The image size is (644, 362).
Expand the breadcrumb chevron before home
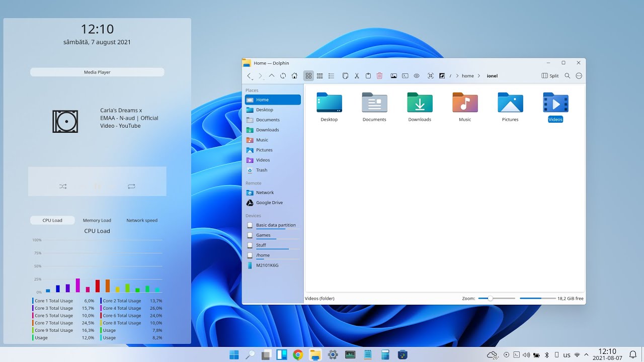[457, 76]
